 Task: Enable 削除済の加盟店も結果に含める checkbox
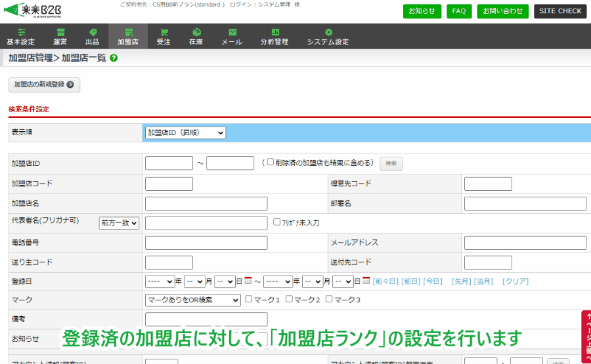271,163
